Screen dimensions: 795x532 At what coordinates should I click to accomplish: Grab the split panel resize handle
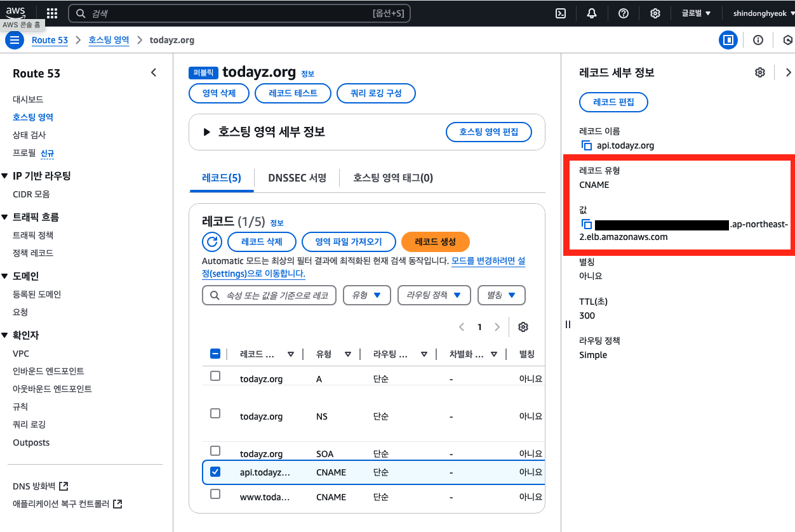point(568,324)
